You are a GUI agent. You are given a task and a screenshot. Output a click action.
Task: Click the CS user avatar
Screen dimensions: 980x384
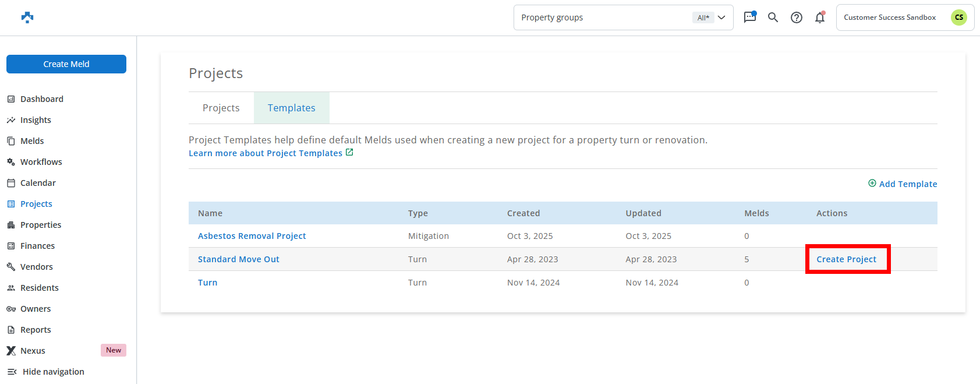(x=958, y=17)
